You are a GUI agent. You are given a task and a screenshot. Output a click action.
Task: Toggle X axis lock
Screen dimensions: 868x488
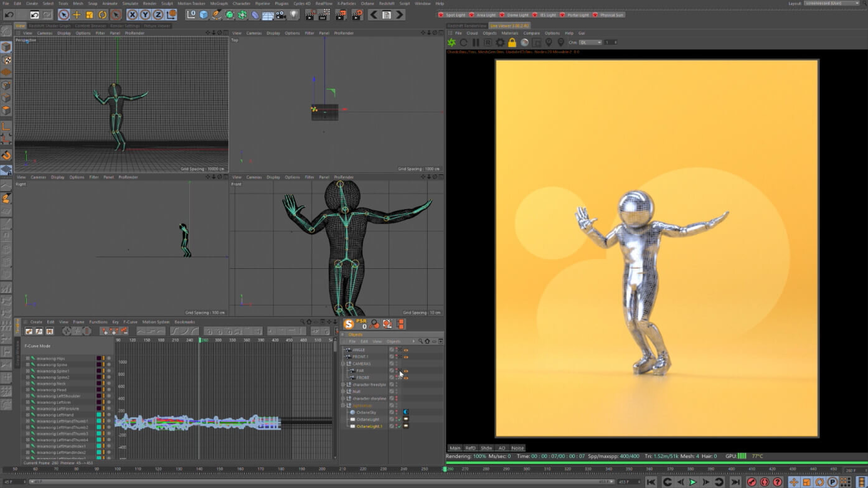coord(133,15)
